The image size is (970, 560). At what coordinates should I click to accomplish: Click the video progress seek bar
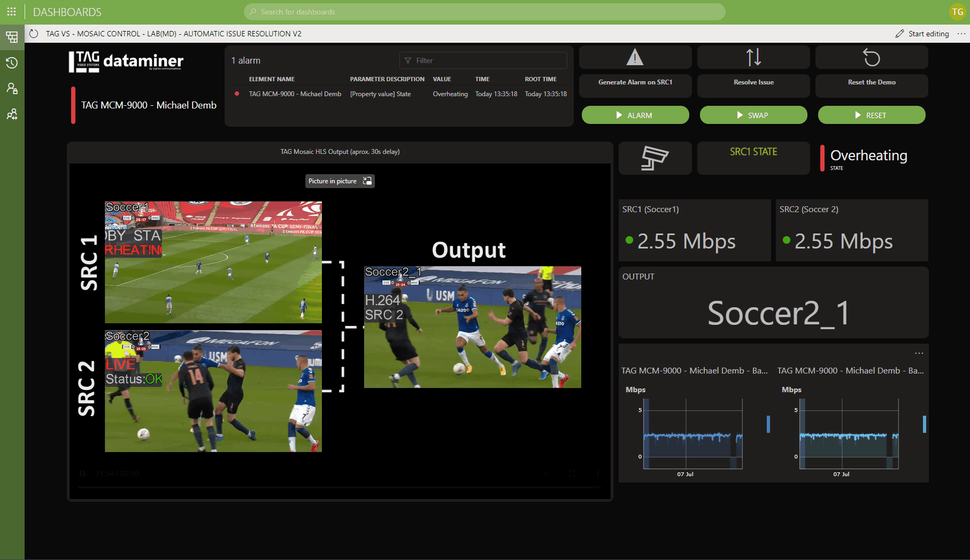tap(340, 487)
